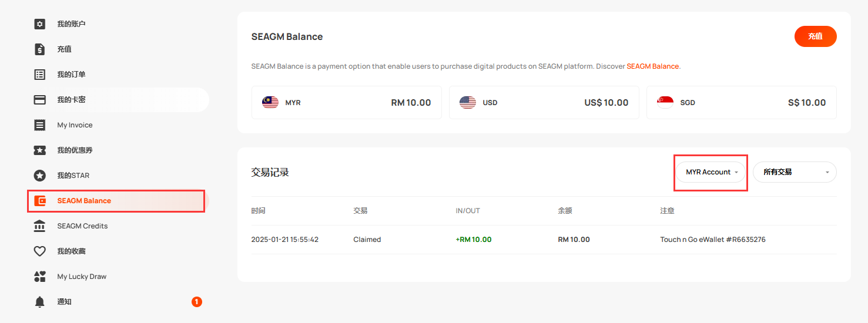This screenshot has width=868, height=323.
Task: Select the MYR balance card
Action: (x=347, y=103)
